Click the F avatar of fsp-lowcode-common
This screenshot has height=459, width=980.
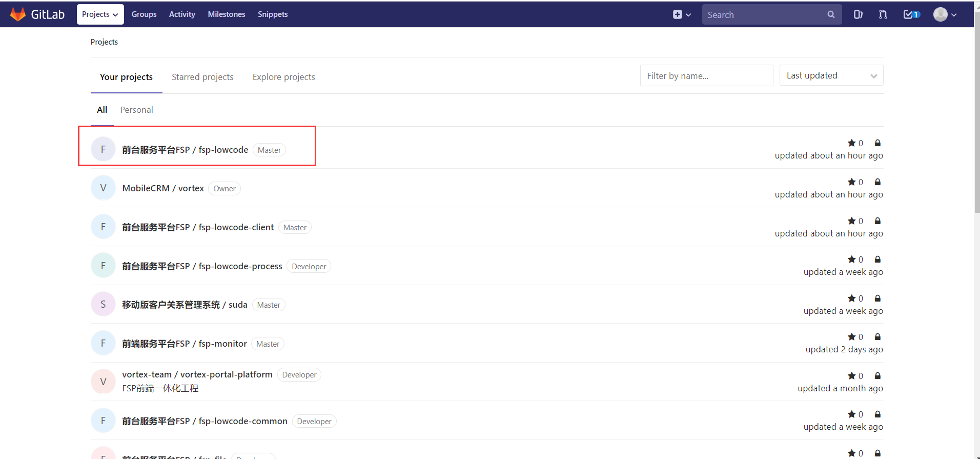tap(103, 421)
